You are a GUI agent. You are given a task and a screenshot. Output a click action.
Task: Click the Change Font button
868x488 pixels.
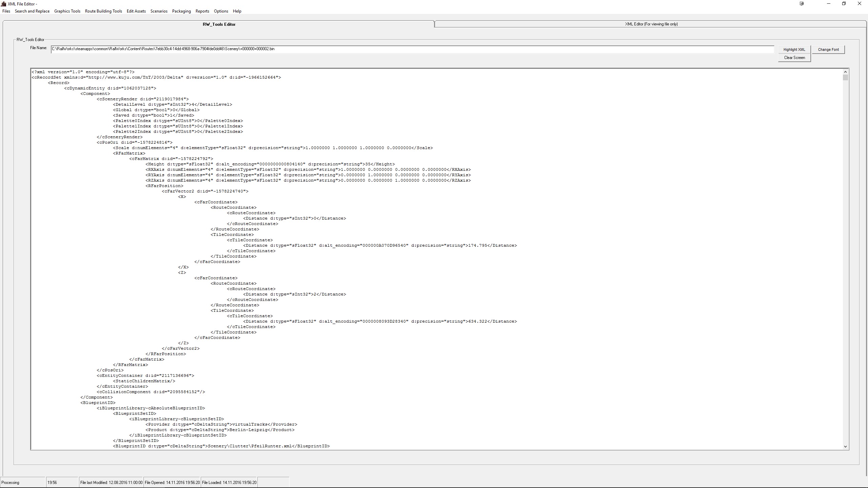coord(828,49)
